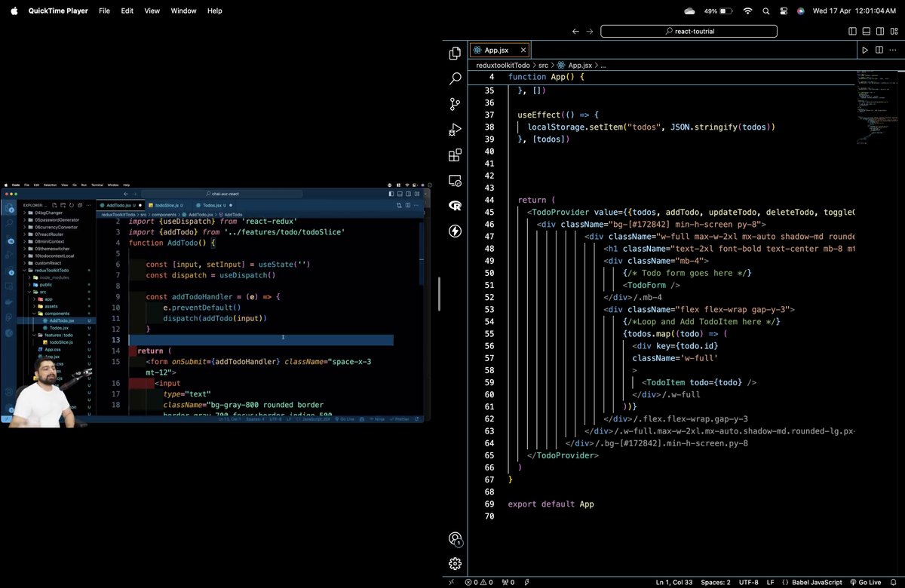Open Control Center in the menu bar
The image size is (905, 588).
(784, 11)
